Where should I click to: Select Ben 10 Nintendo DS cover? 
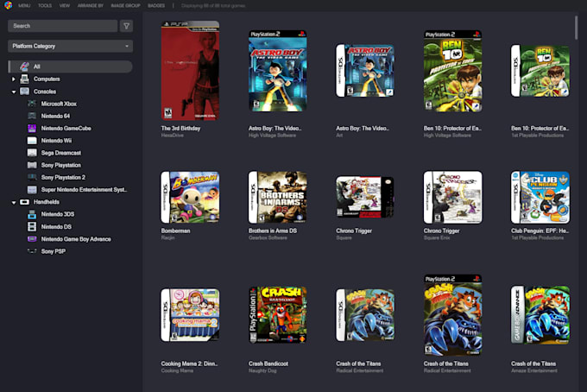540,71
